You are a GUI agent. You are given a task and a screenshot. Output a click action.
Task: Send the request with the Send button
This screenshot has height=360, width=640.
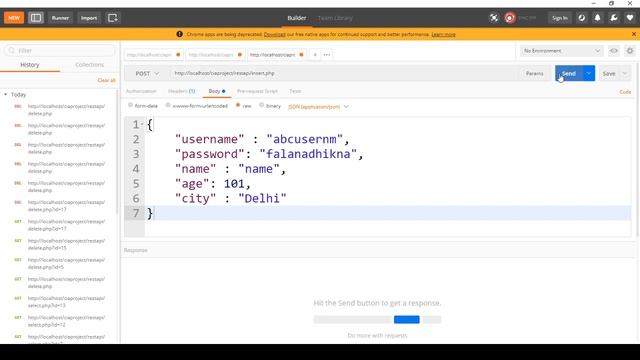[569, 73]
